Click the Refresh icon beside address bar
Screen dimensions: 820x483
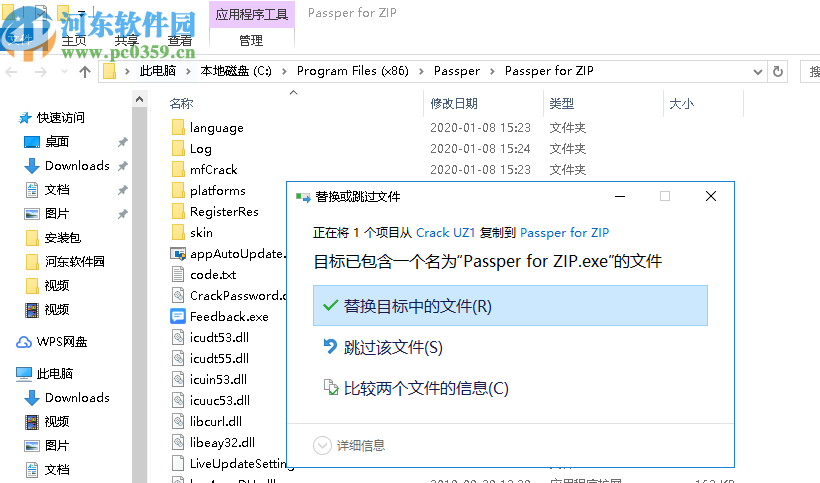(x=778, y=72)
